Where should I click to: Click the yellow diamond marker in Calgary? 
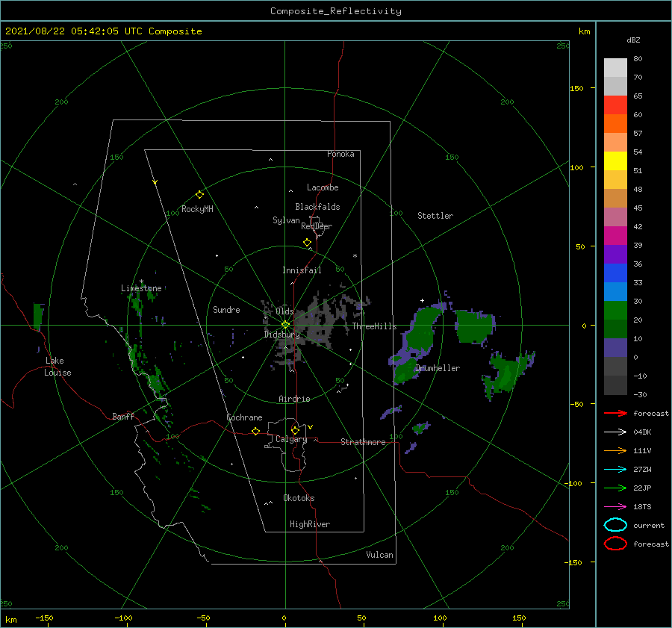point(295,430)
